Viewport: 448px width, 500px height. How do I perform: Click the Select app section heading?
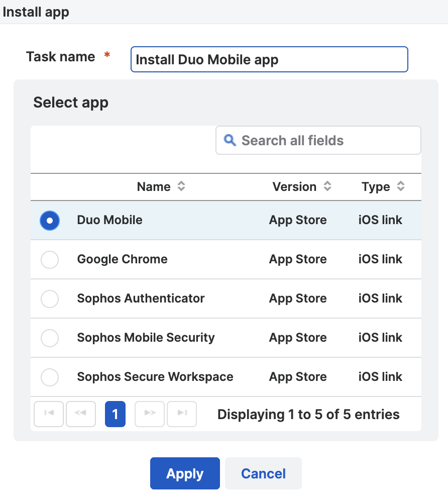pyautogui.click(x=70, y=103)
